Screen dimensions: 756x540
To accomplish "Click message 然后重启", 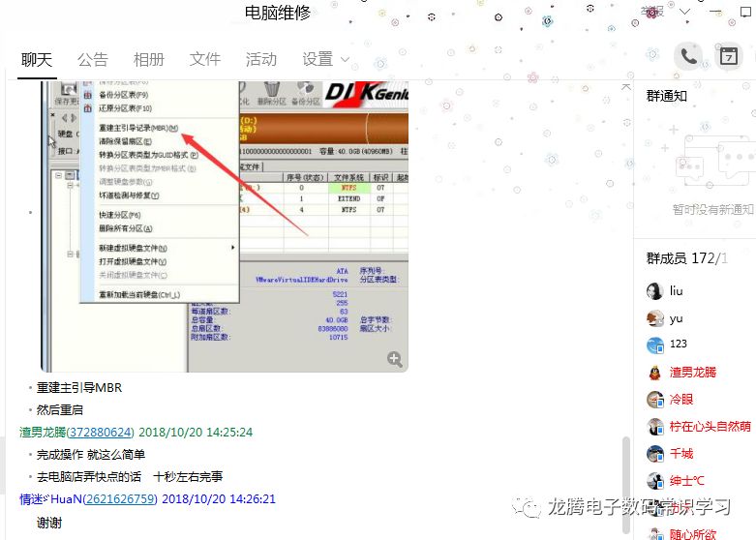I will point(60,409).
